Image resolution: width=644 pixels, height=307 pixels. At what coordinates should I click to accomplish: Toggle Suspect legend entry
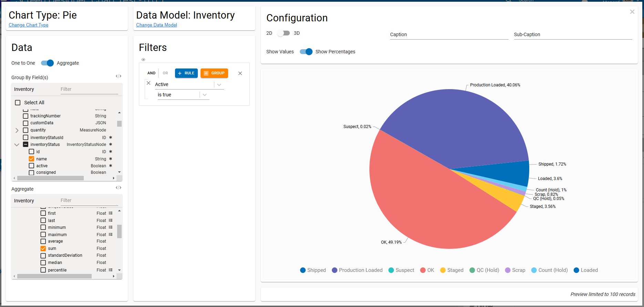pos(401,270)
